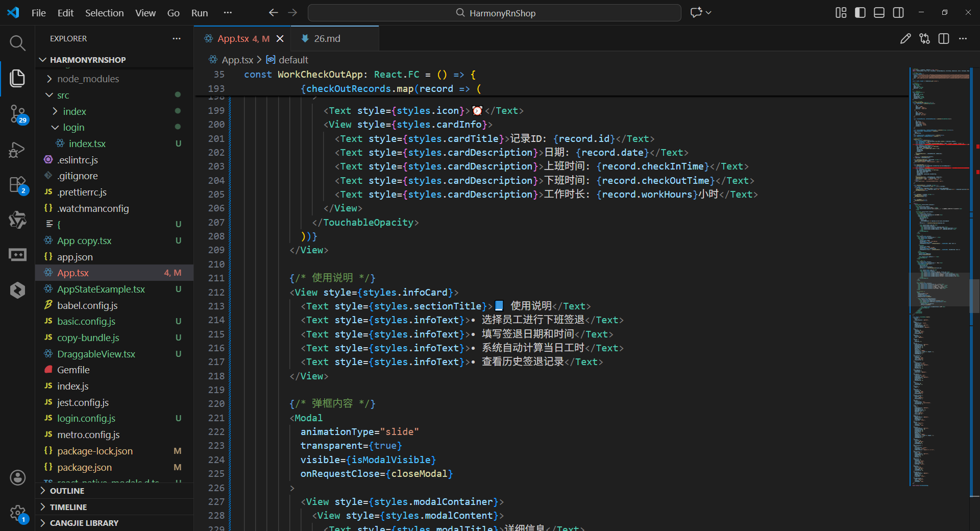The height and width of the screenshot is (531, 980).
Task: Open index.tsx under login folder
Action: click(114, 143)
